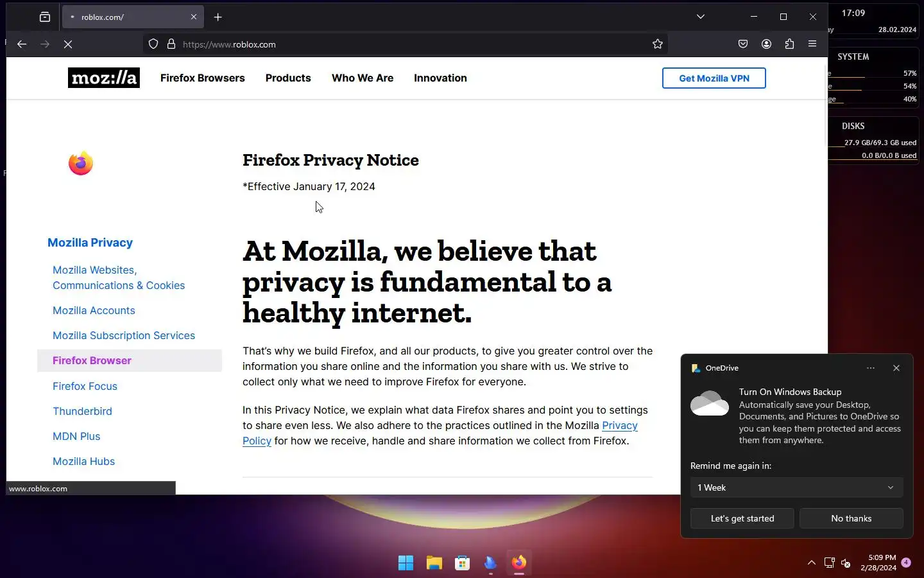924x578 pixels.
Task: Open Thunderbird sidebar link
Action: 82,411
